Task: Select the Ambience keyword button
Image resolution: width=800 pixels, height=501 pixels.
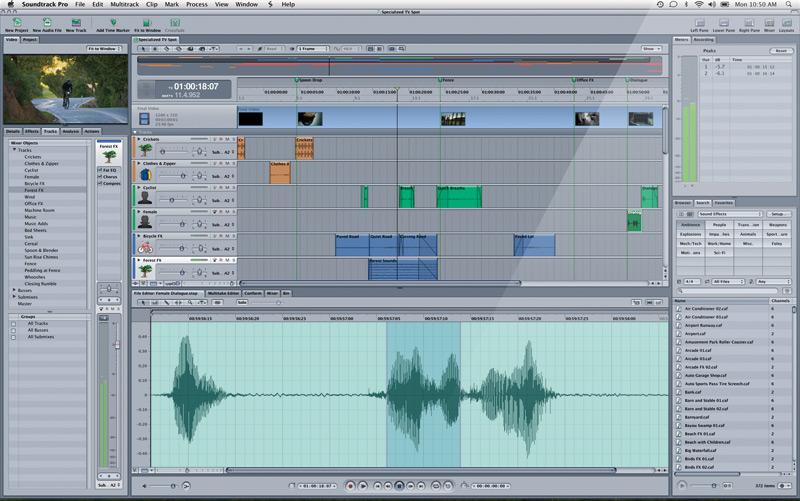Action: [690, 224]
